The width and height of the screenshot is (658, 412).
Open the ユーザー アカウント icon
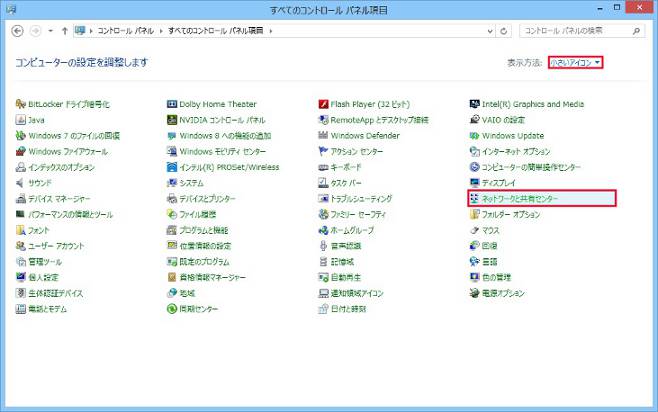(x=21, y=246)
